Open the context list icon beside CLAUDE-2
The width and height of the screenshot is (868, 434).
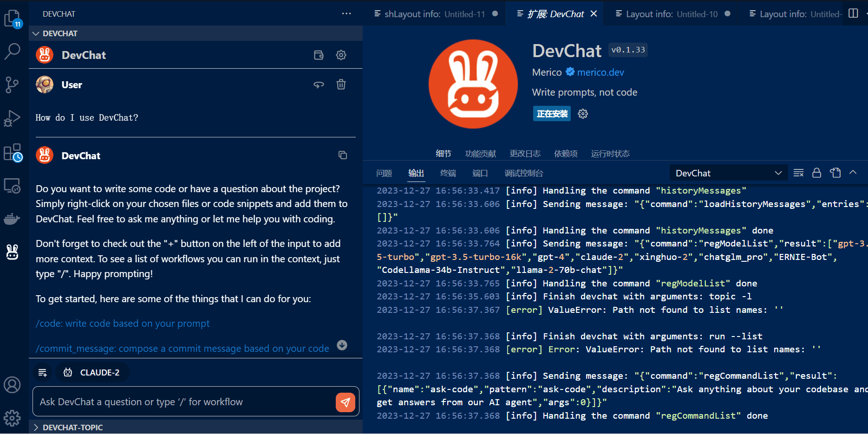click(43, 372)
